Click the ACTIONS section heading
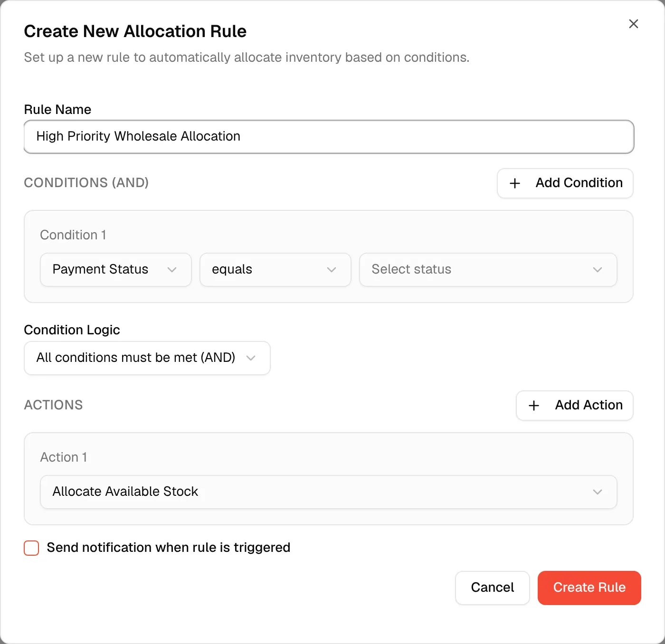The image size is (665, 644). click(x=53, y=405)
